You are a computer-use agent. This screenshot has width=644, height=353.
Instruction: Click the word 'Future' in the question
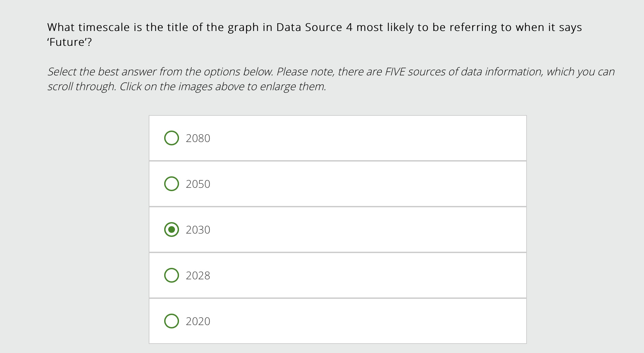[x=67, y=42]
